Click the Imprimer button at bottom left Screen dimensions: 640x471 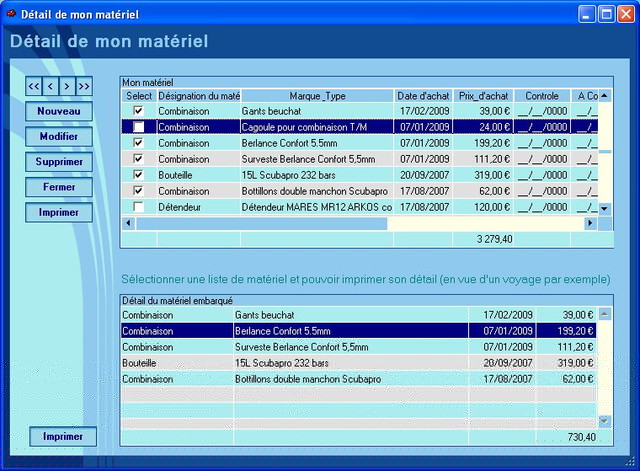pyautogui.click(x=63, y=436)
